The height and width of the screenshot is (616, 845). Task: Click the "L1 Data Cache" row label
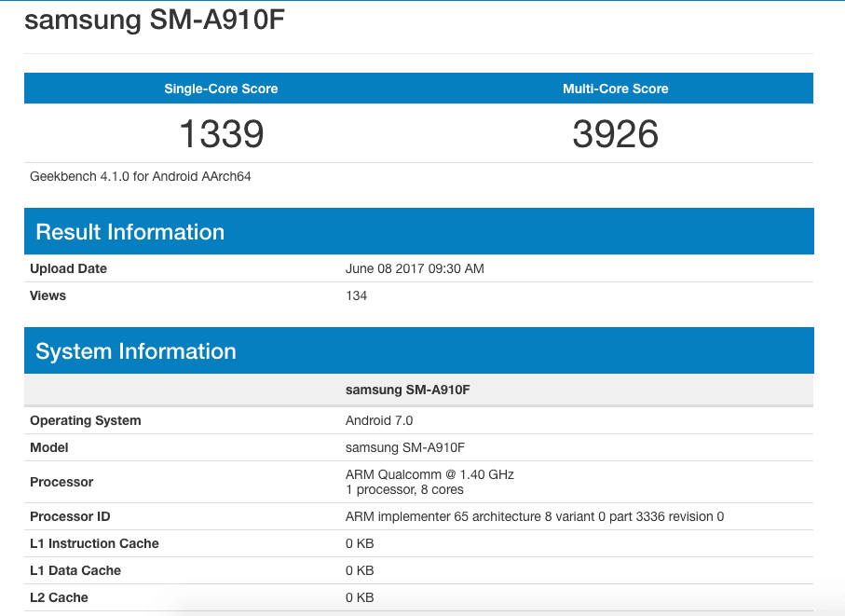[x=75, y=570]
